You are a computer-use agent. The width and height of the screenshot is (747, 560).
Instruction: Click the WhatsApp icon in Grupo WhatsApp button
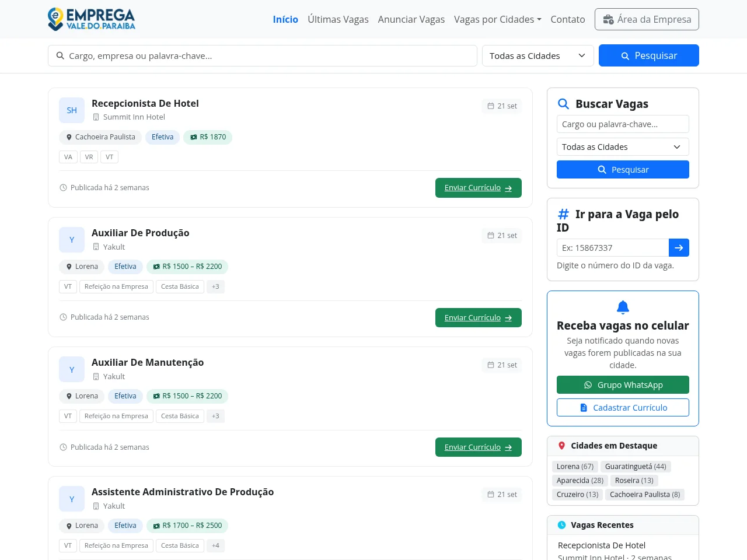(588, 385)
